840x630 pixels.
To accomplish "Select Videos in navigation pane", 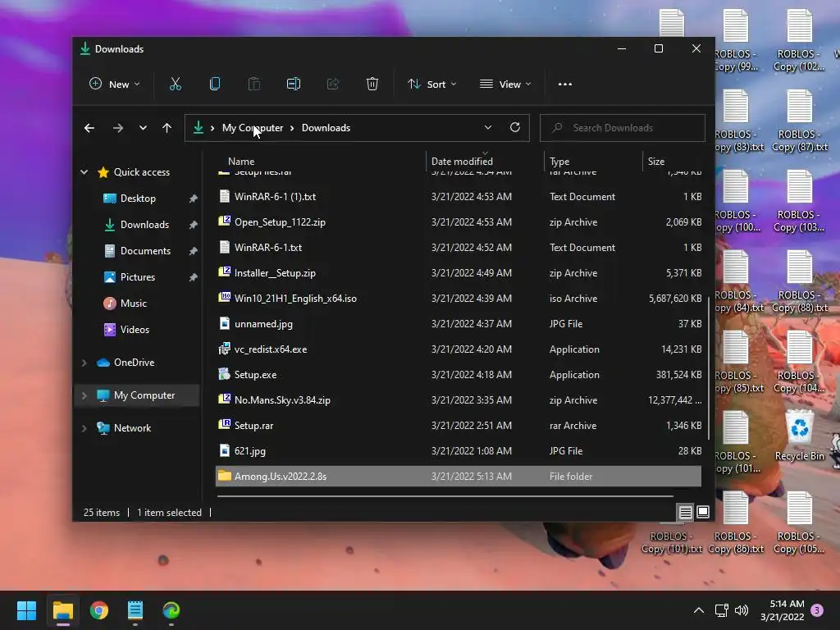I will click(135, 330).
